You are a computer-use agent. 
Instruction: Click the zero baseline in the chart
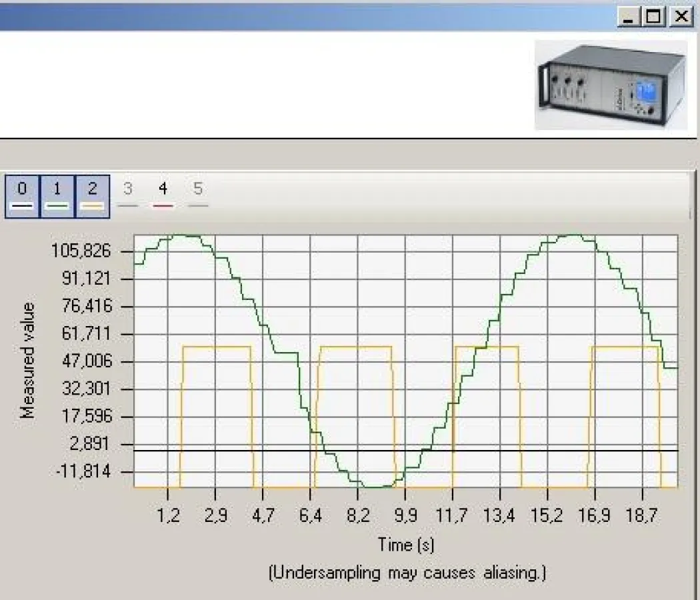click(300, 449)
